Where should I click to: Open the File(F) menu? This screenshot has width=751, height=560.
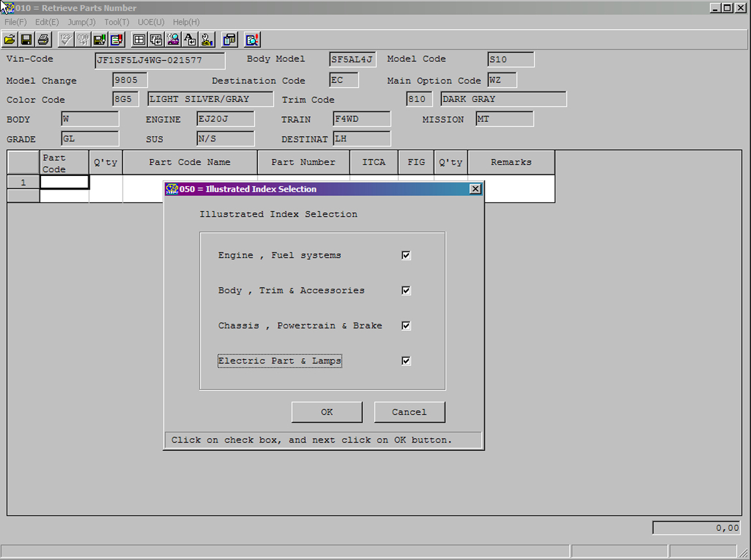click(x=16, y=22)
